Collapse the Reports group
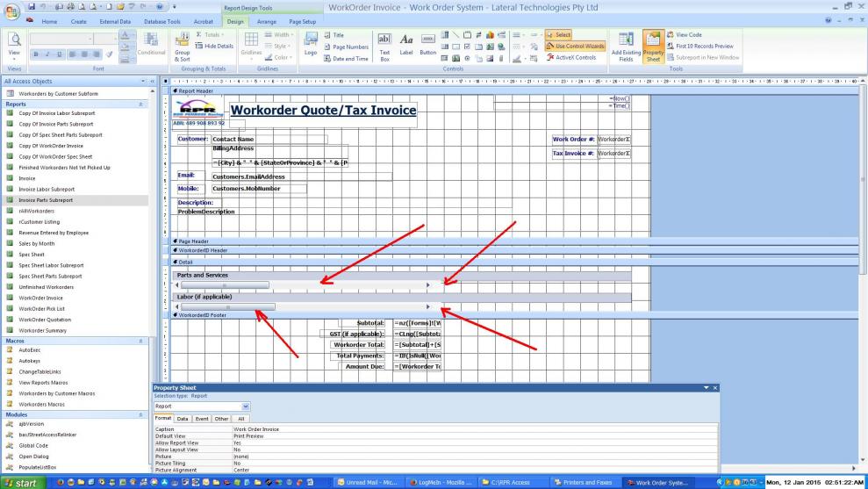This screenshot has width=868, height=489. tap(140, 104)
